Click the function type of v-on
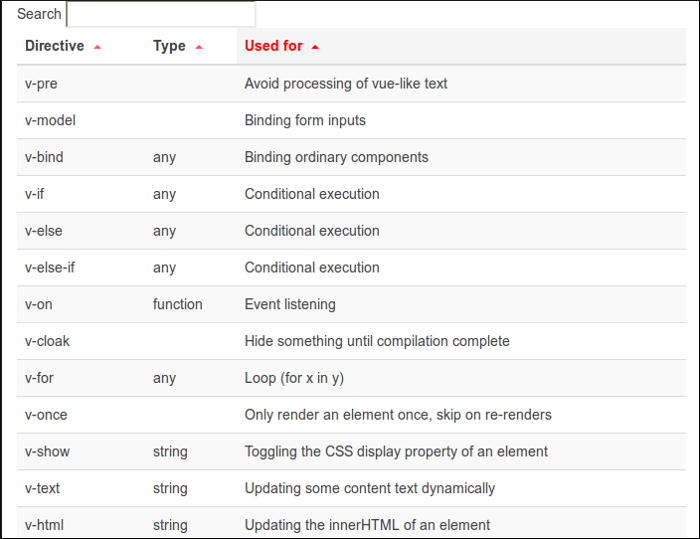The image size is (700, 539). [177, 305]
